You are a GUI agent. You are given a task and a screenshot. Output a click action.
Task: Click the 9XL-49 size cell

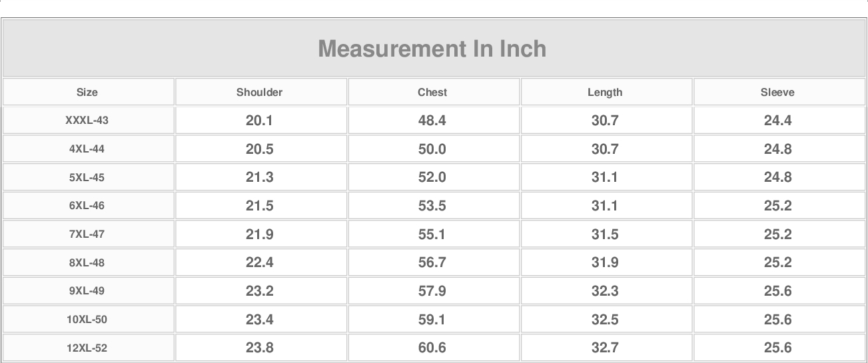point(87,291)
